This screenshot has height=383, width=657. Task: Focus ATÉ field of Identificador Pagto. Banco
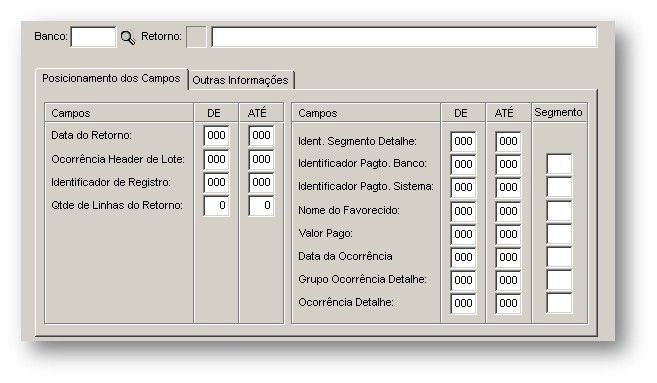click(x=508, y=164)
